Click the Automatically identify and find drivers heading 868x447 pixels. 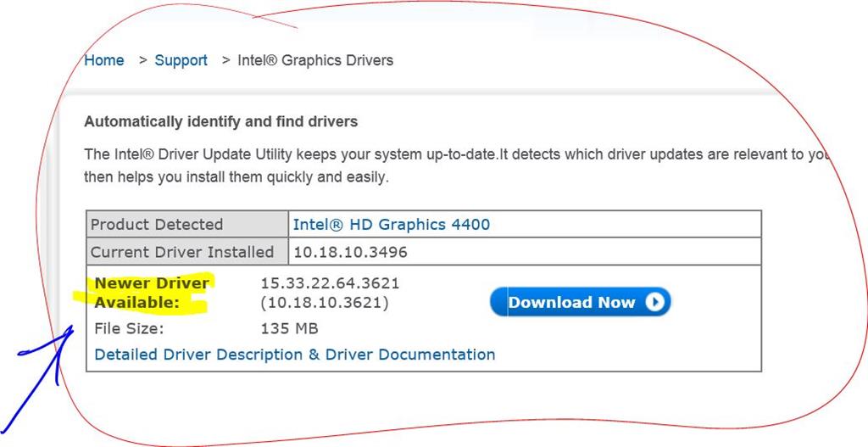tap(221, 121)
